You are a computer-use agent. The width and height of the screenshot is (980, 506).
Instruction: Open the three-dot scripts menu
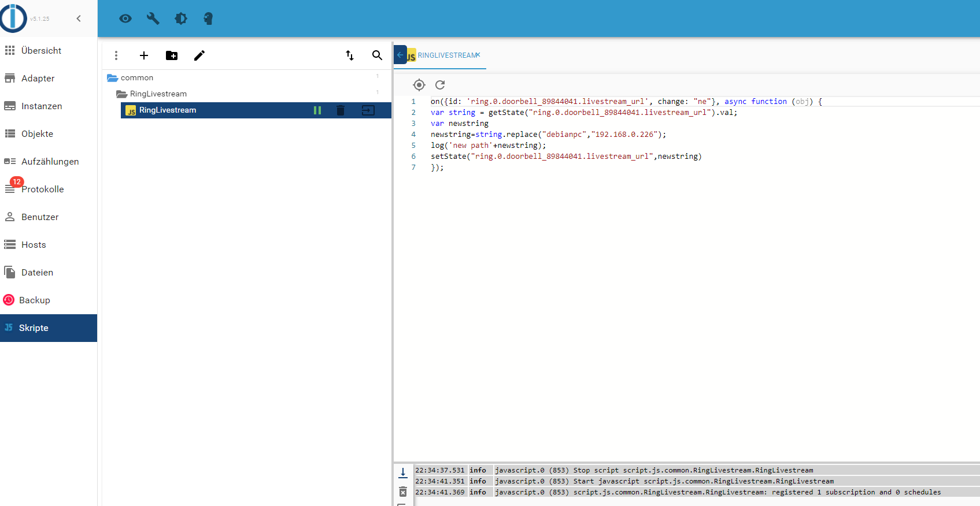(x=116, y=55)
